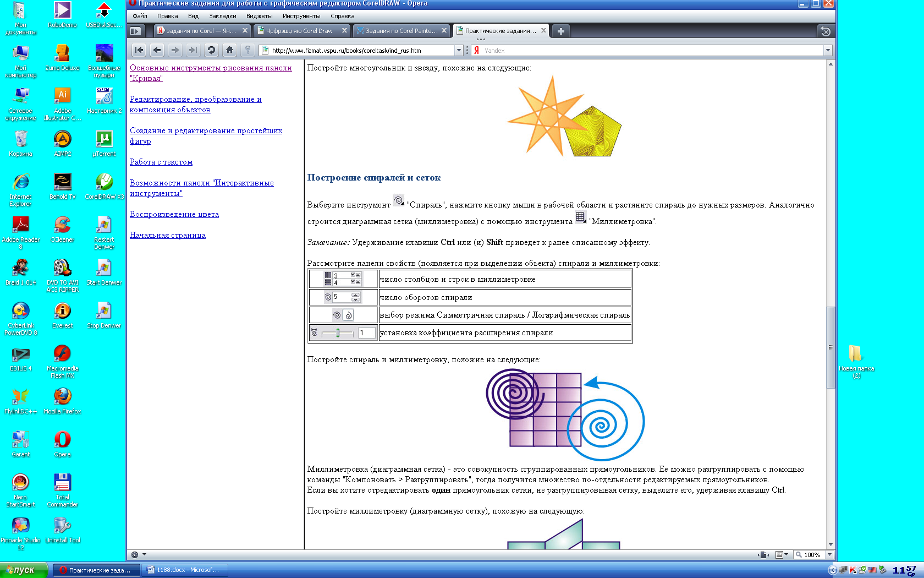
Task: Open the Wand password key button
Action: 248,50
